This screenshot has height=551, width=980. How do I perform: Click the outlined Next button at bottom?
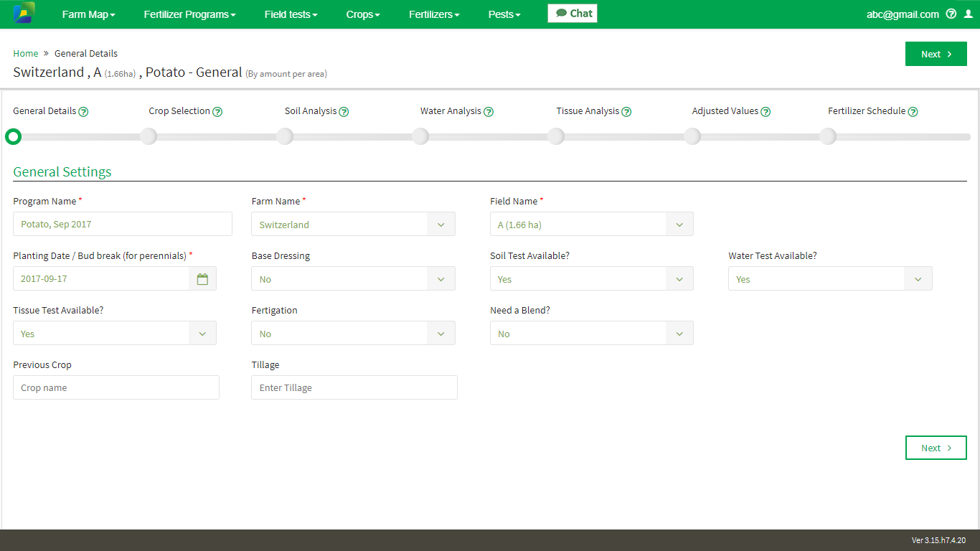pyautogui.click(x=936, y=448)
